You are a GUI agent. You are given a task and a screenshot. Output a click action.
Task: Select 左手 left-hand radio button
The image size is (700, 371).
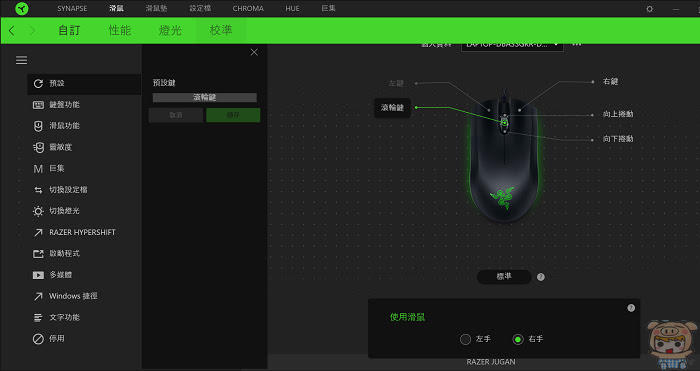pyautogui.click(x=465, y=339)
